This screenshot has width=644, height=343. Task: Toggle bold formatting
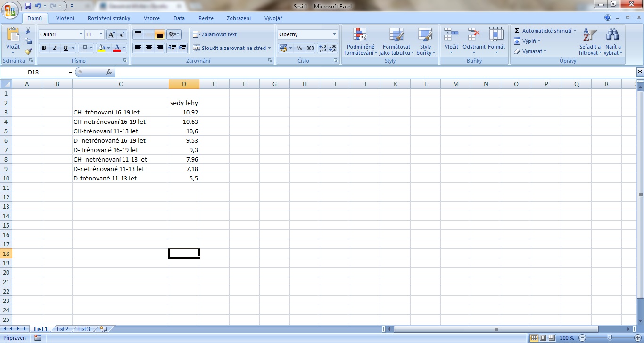pyautogui.click(x=44, y=48)
